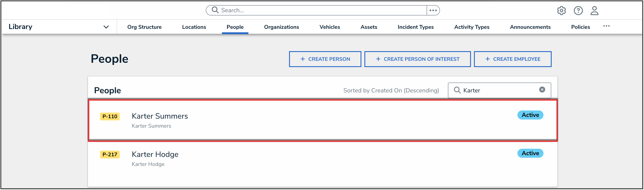
Task: Switch to the Org Structure tab
Action: tap(144, 27)
